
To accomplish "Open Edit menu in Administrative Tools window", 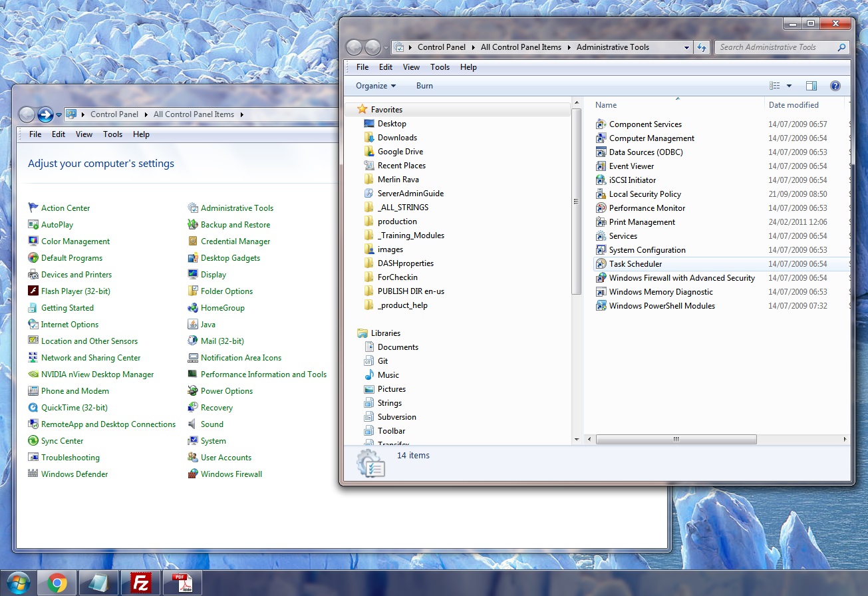I will tap(386, 67).
